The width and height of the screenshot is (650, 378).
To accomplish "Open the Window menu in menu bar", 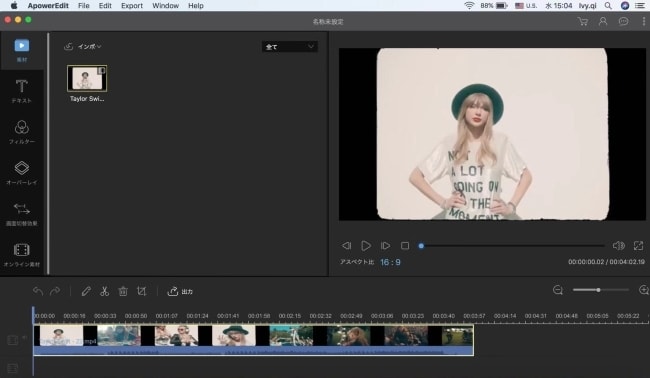I will (165, 6).
